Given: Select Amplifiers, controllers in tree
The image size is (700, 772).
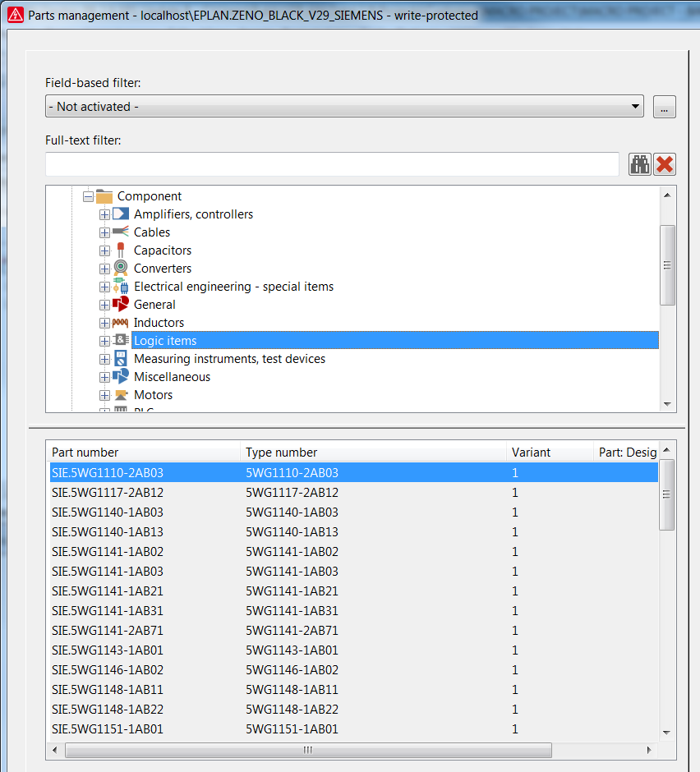Looking at the screenshot, I should tap(194, 214).
